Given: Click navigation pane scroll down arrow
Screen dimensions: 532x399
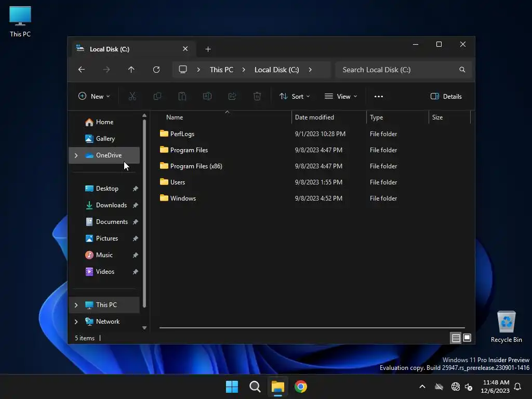Looking at the screenshot, I should point(144,328).
